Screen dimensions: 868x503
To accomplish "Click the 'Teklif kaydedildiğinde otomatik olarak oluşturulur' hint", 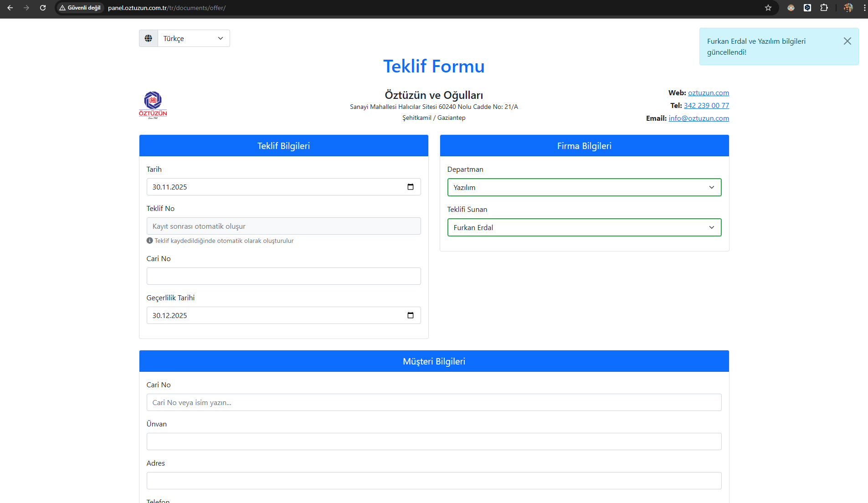I will pos(224,241).
